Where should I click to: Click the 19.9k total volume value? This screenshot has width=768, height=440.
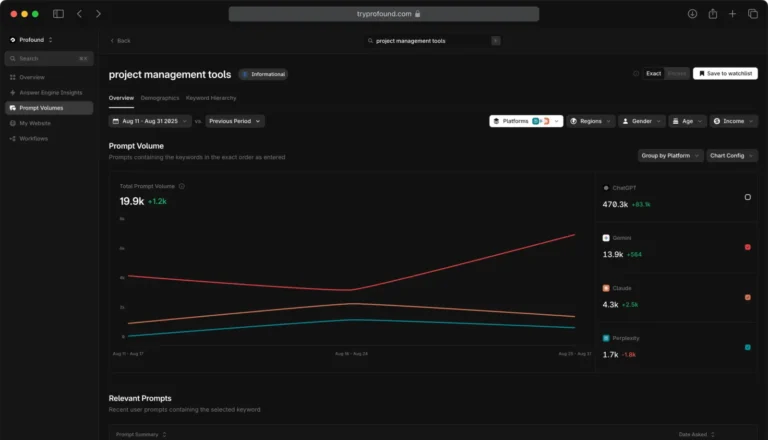click(x=132, y=201)
